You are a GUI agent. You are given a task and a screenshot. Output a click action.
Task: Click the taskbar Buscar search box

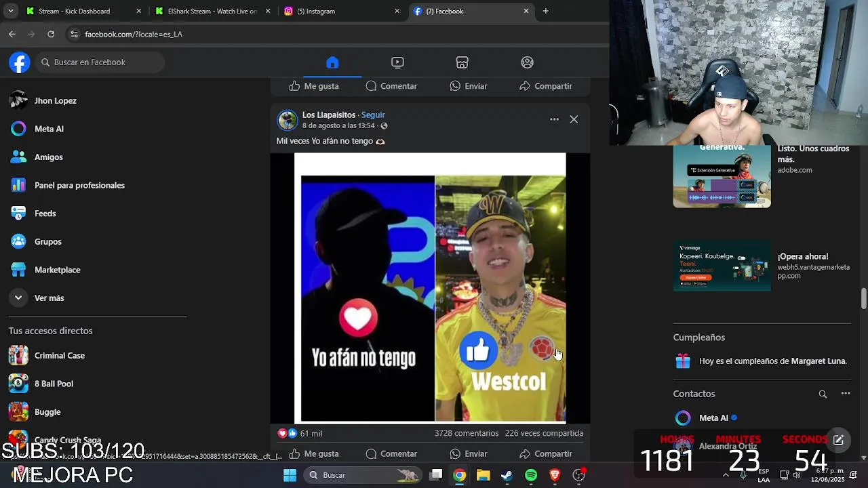363,475
